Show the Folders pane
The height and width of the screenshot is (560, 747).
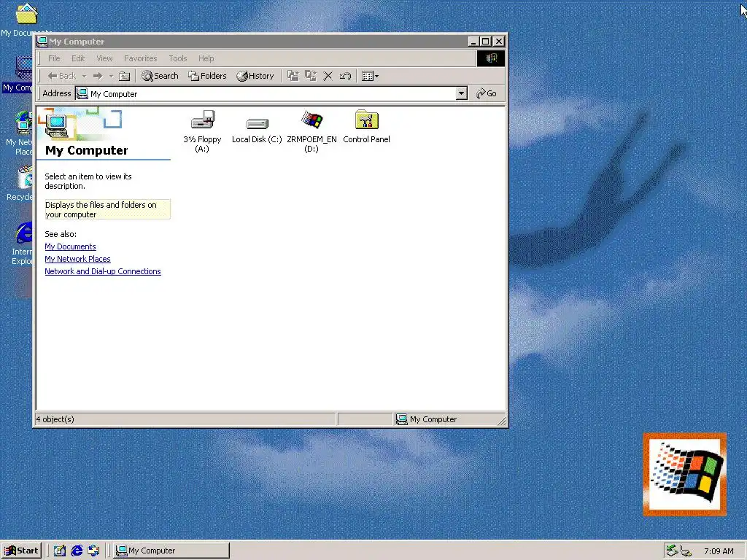click(207, 76)
